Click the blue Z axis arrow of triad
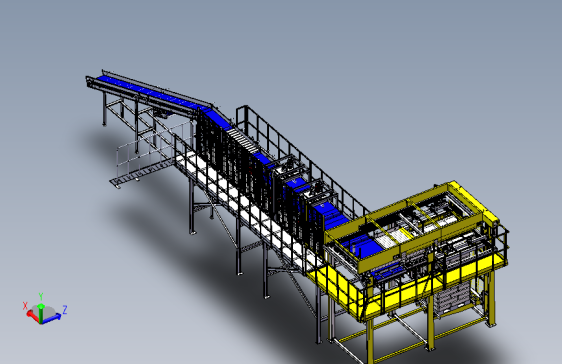This screenshot has height=364, width=562. click(52, 318)
